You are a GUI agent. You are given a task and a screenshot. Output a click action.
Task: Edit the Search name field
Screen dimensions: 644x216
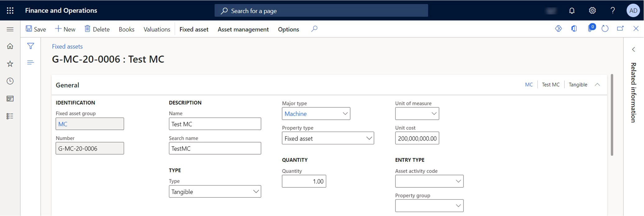click(215, 148)
